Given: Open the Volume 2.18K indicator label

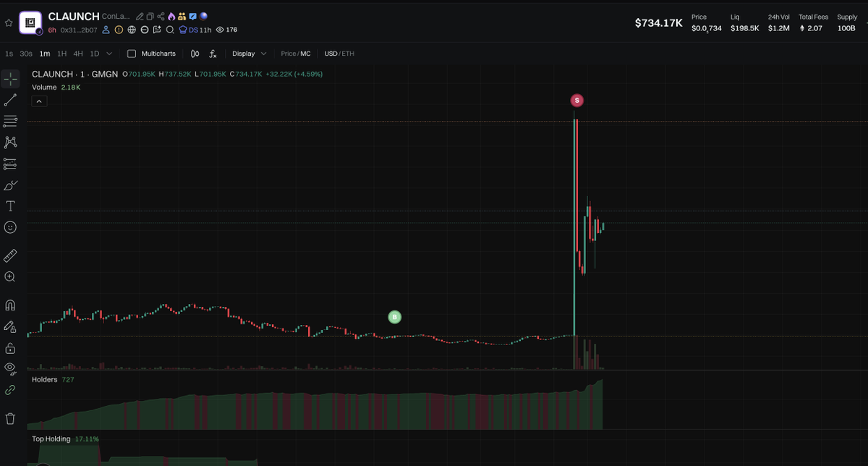Looking at the screenshot, I should tap(56, 87).
